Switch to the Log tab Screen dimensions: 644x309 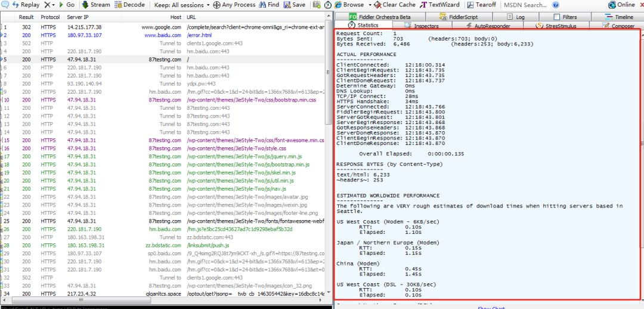(516, 17)
